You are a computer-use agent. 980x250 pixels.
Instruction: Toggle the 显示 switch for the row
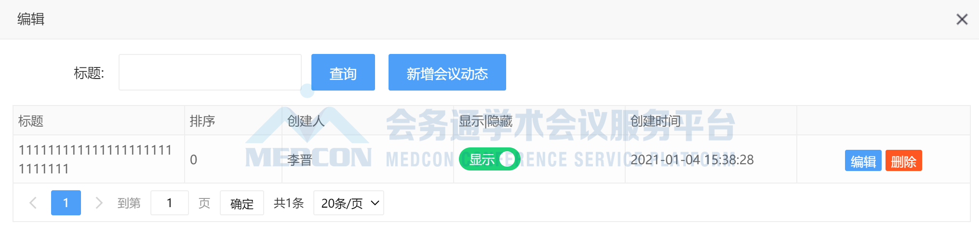tap(489, 159)
